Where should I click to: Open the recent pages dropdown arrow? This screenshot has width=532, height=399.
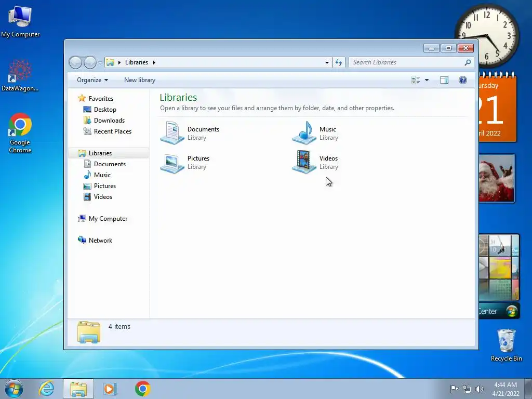[100, 62]
